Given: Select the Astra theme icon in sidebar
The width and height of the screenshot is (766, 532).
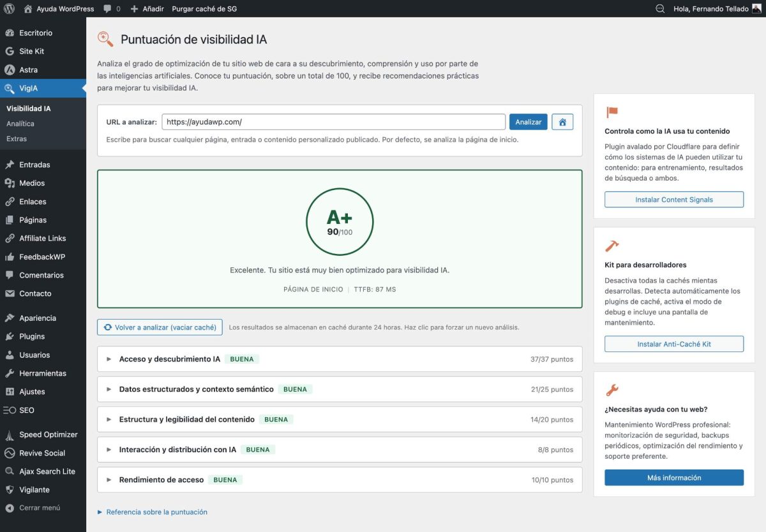Looking at the screenshot, I should click(x=10, y=70).
